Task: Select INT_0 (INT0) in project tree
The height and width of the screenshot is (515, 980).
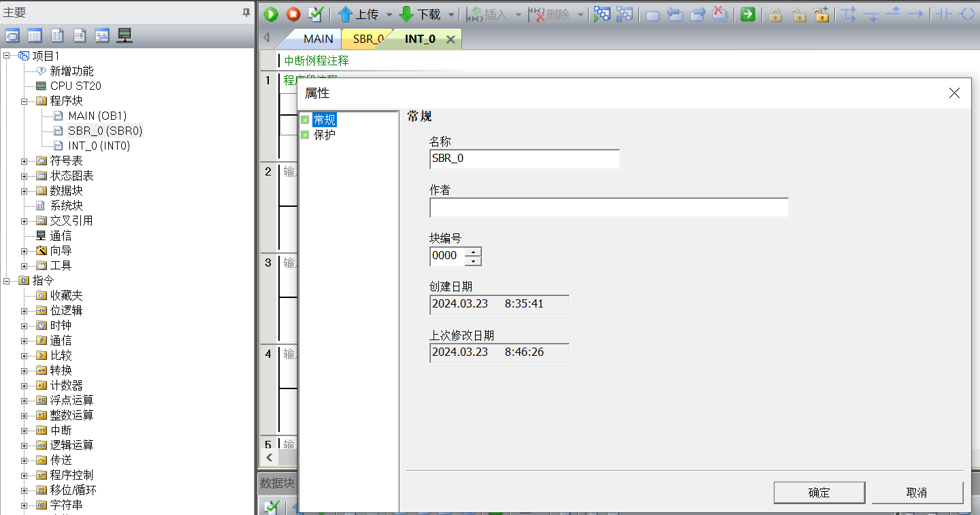Action: pos(99,146)
